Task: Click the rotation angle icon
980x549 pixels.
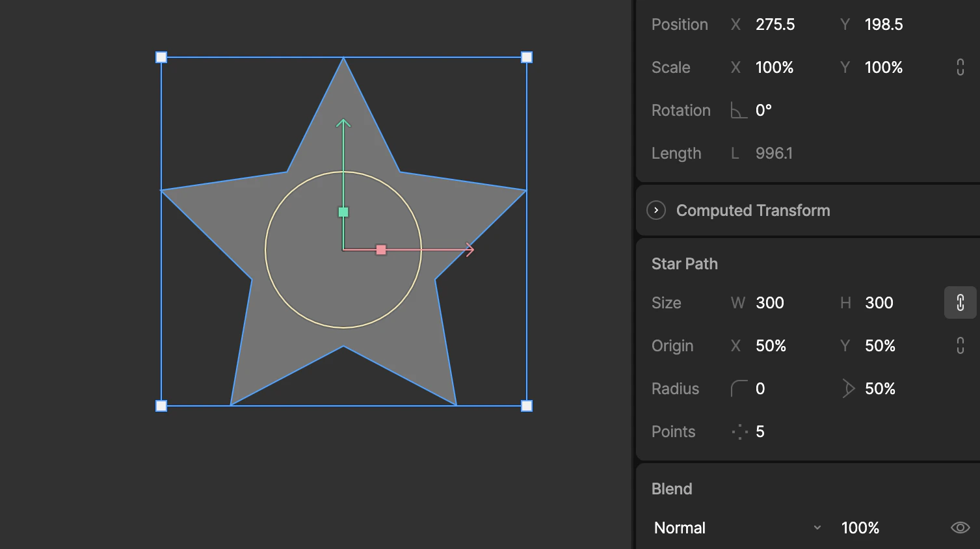Action: [739, 111]
